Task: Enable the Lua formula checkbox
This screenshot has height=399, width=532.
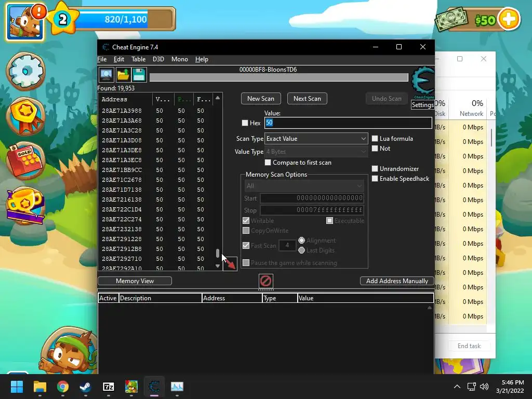Action: click(x=375, y=138)
